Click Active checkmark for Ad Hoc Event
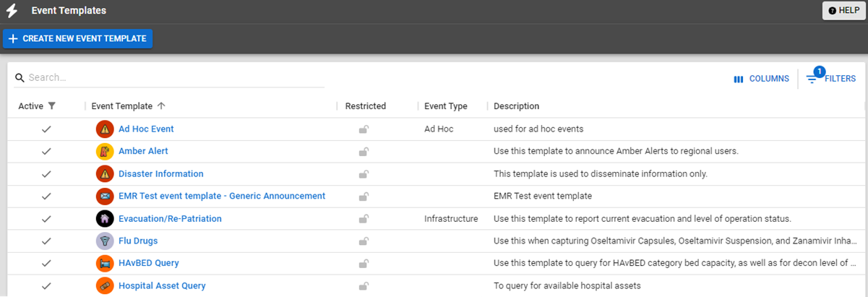 46,129
